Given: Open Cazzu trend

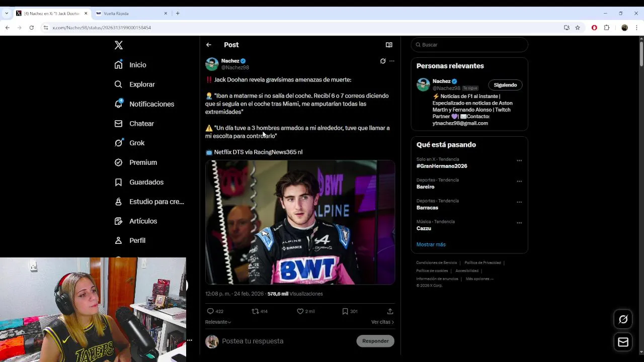Looking at the screenshot, I should 424,228.
